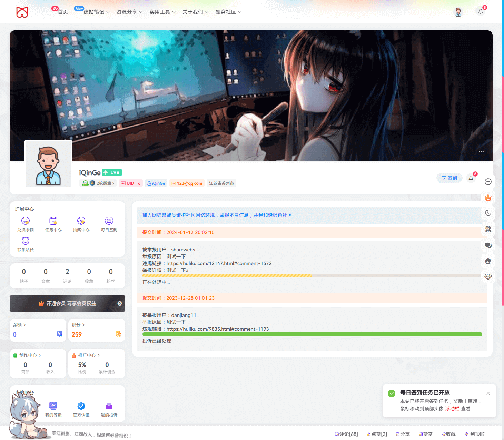504x440 pixels.
Task: Click 收藏 in the footer bar
Action: click(x=448, y=434)
